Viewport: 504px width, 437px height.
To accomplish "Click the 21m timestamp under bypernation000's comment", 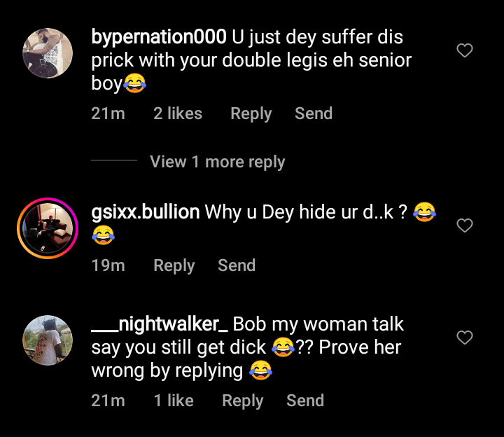I will click(x=108, y=113).
